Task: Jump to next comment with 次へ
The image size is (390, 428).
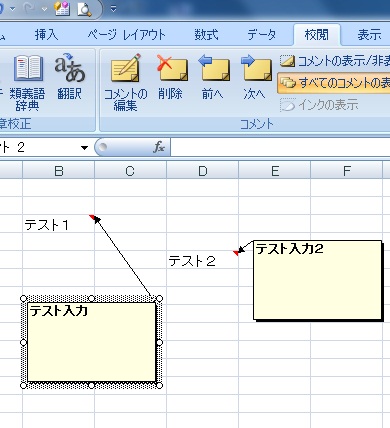Action: coord(255,77)
